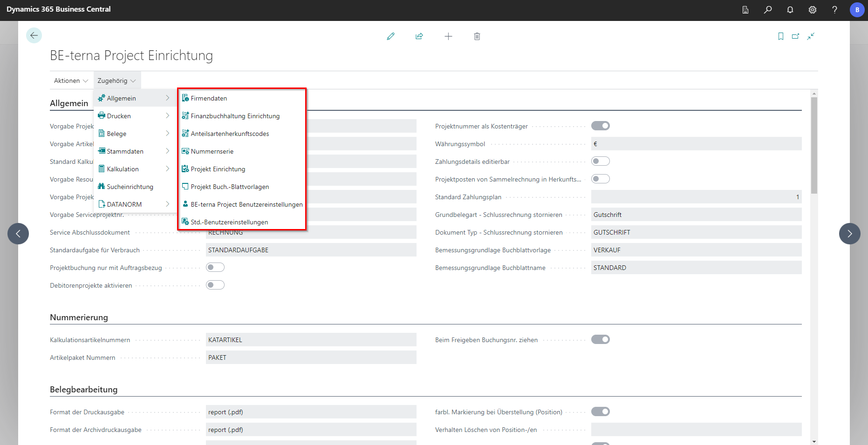This screenshot has width=868, height=445.
Task: Click the trash delete icon
Action: (477, 36)
